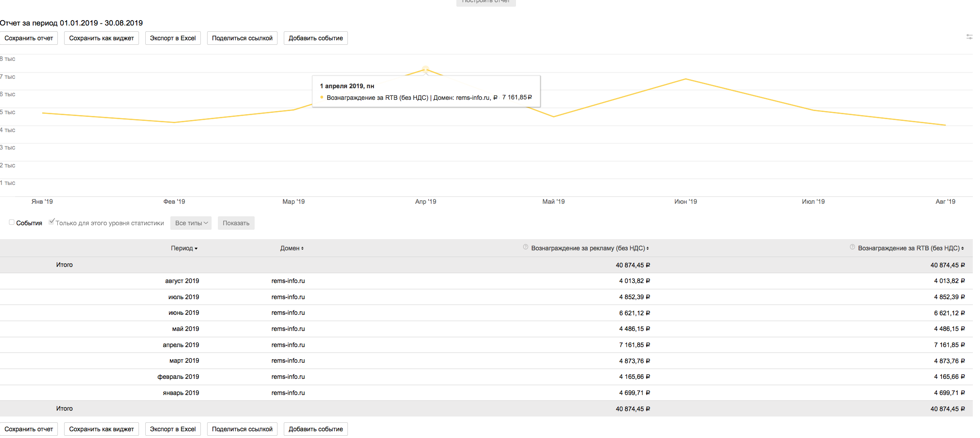Click Поделиться ссылкой below the table
The width and height of the screenshot is (980, 438).
242,429
